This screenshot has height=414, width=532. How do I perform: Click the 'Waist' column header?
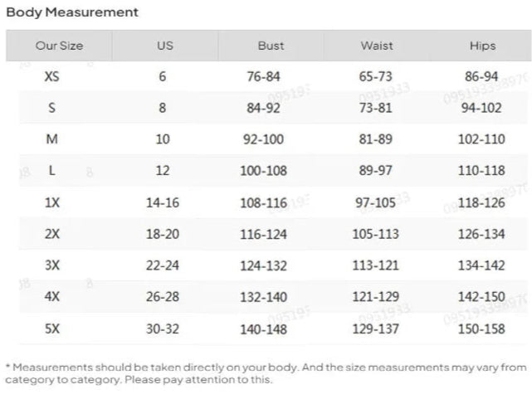(x=376, y=46)
